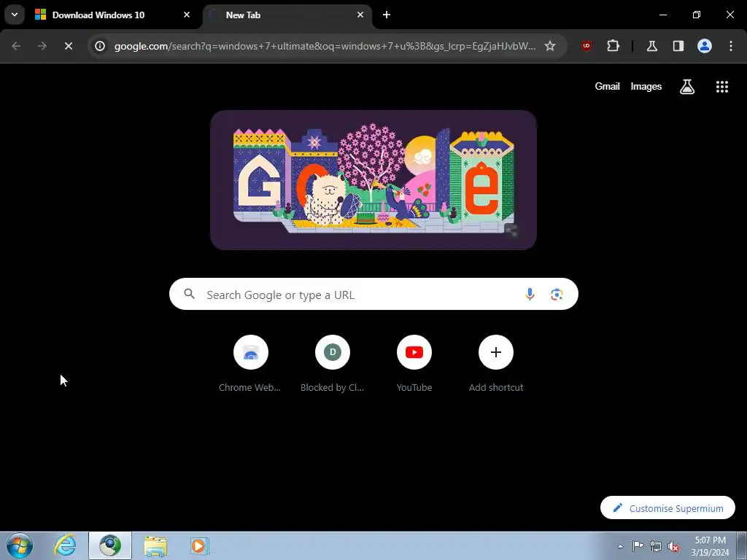Open the Google apps grid
Screen dimensions: 747x560
[x=721, y=87]
